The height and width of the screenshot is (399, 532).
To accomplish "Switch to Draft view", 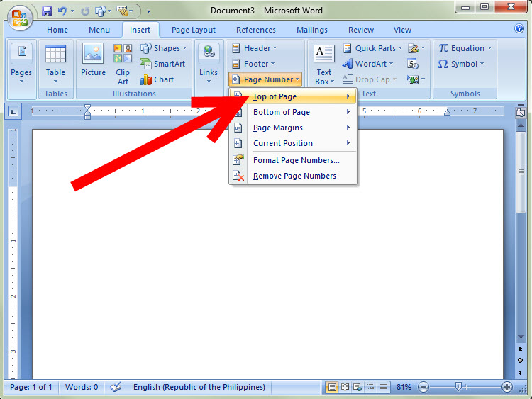I will coord(383,387).
